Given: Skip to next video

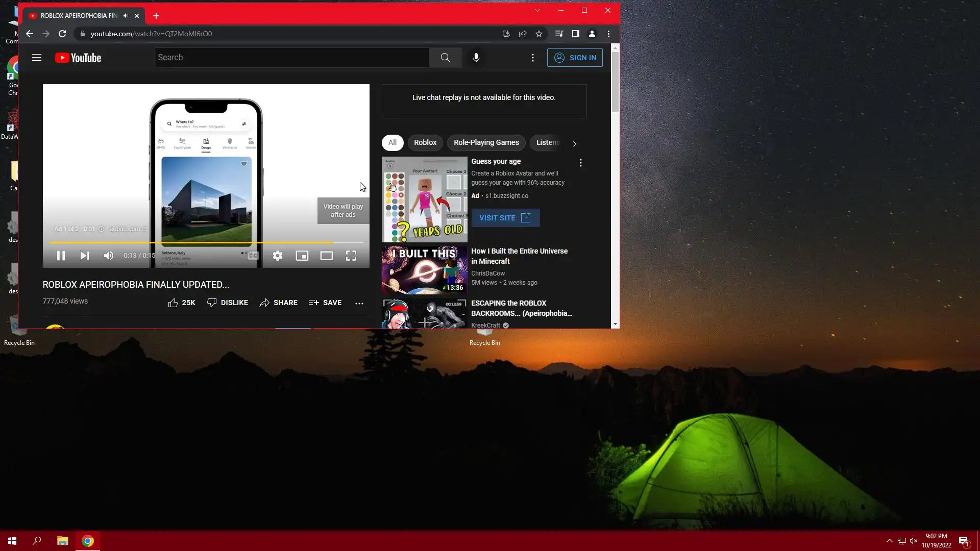Looking at the screenshot, I should 85,256.
